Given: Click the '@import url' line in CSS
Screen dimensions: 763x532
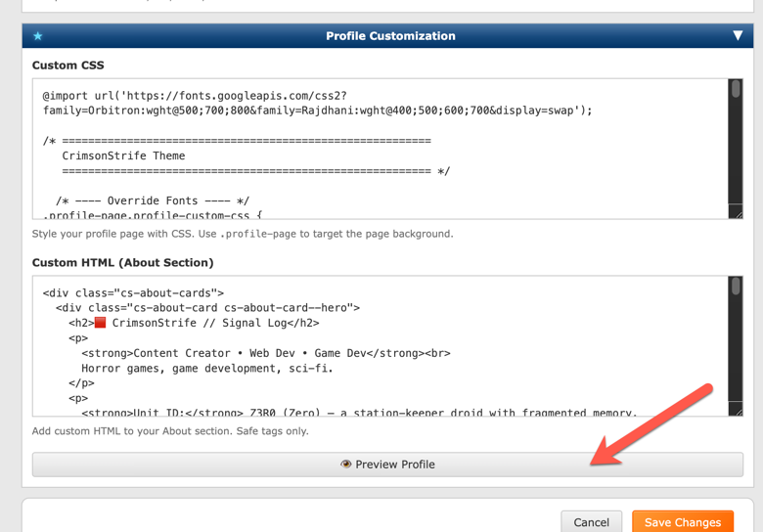Looking at the screenshot, I should pos(195,96).
